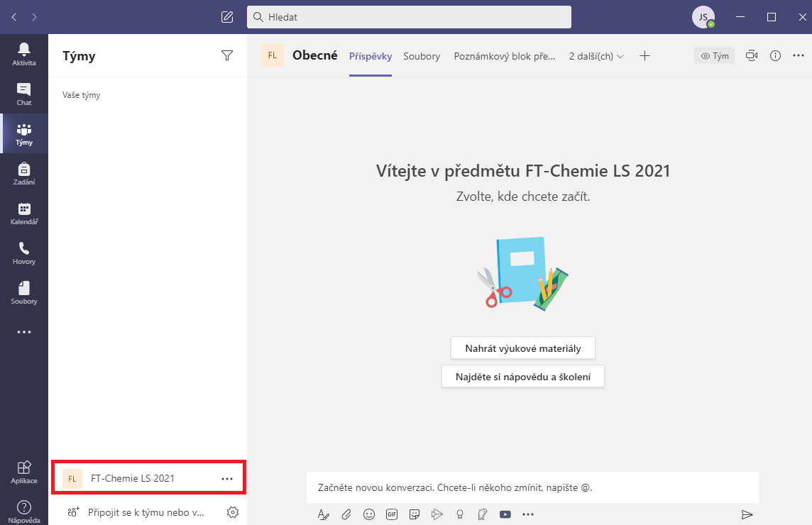Click the new conversation message field

pos(532,488)
